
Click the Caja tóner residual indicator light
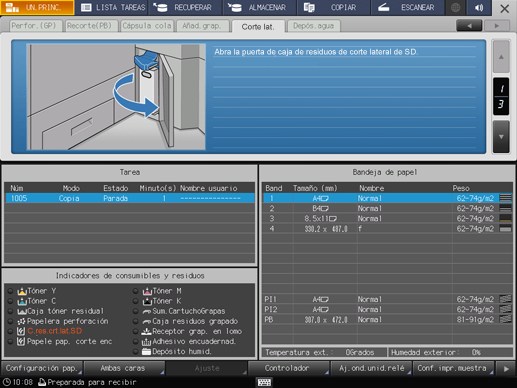(11, 311)
